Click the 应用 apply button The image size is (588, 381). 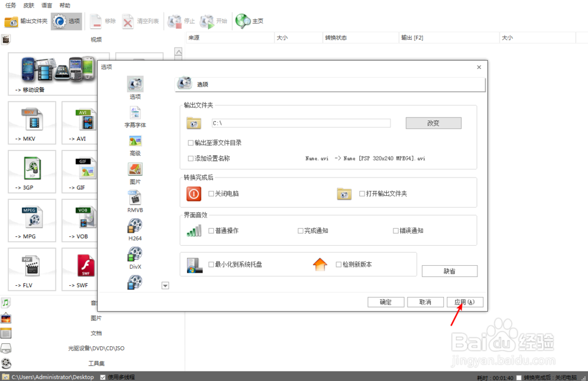tap(465, 302)
